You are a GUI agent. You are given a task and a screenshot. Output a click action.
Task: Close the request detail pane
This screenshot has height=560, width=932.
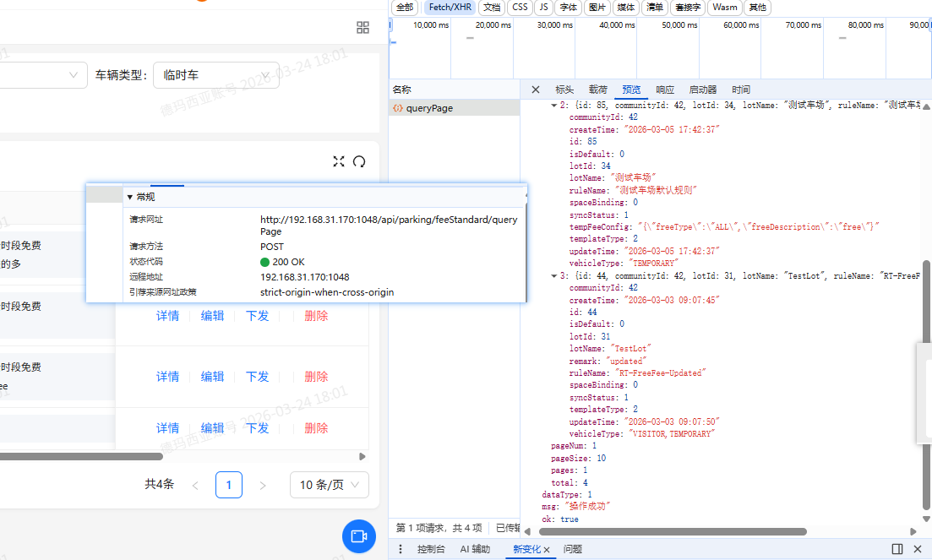tap(536, 90)
